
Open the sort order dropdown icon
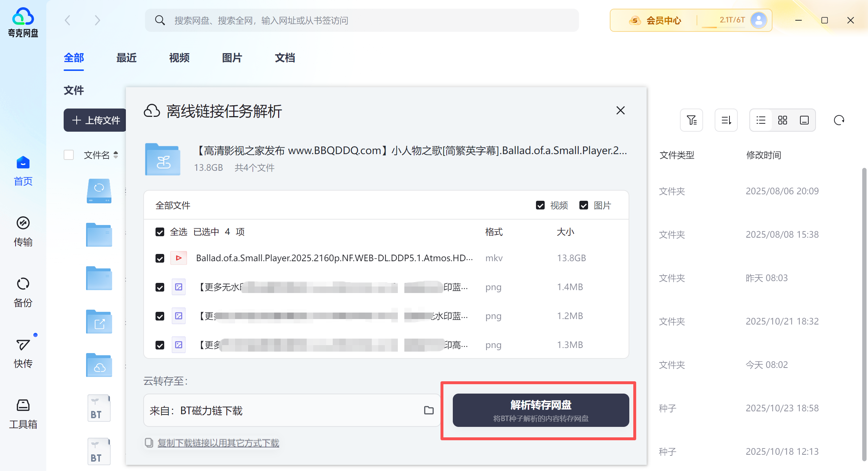point(726,120)
